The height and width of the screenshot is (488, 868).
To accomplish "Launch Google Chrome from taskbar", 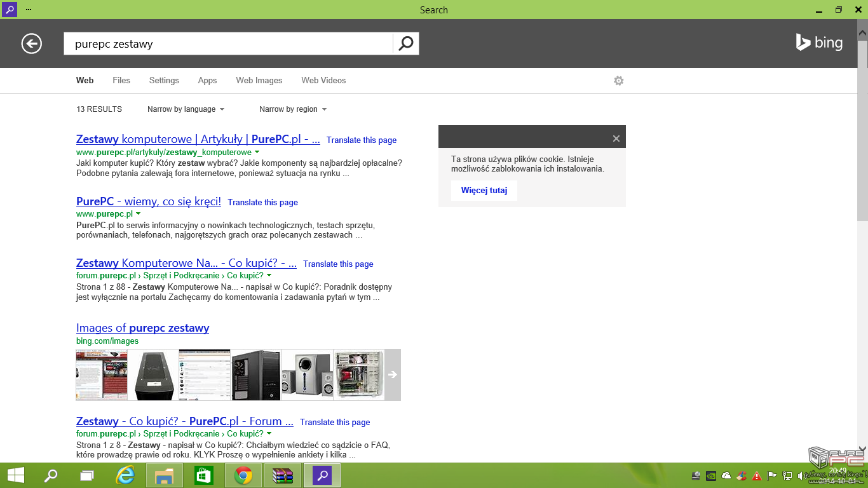I will pyautogui.click(x=243, y=475).
